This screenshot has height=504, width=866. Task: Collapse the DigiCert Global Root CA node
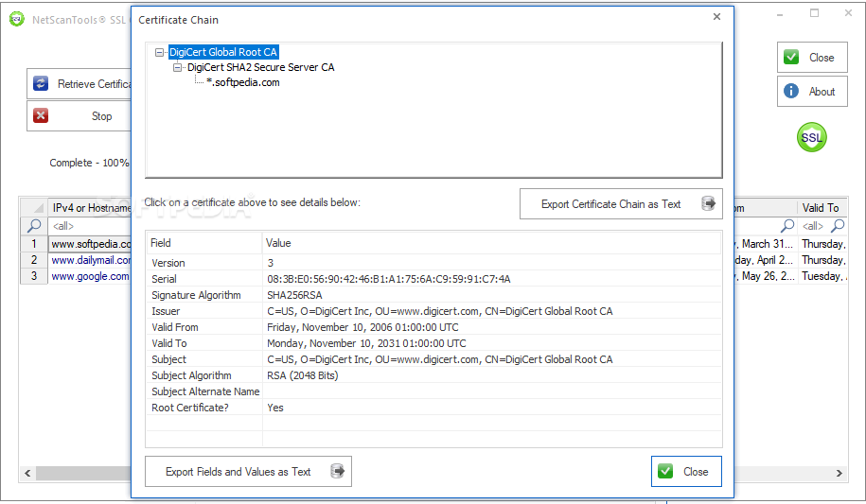coord(160,52)
